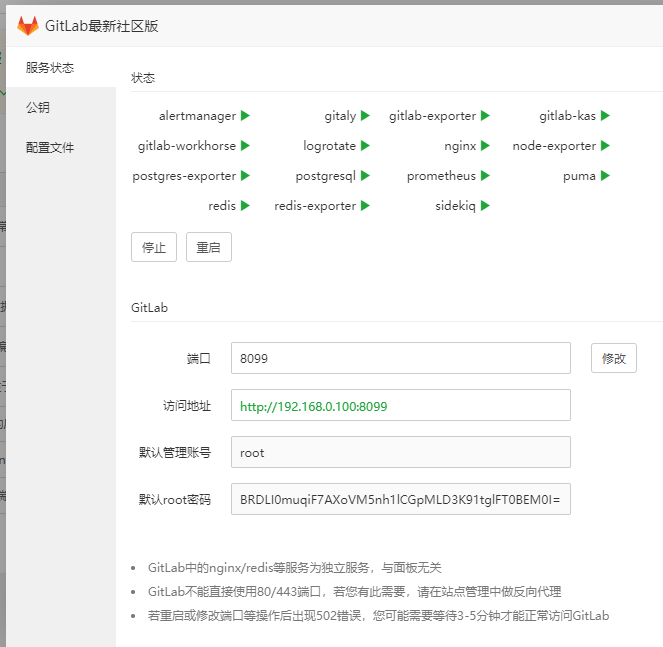Click the 访问地址 field label
Image resolution: width=663 pixels, height=647 pixels.
(187, 406)
